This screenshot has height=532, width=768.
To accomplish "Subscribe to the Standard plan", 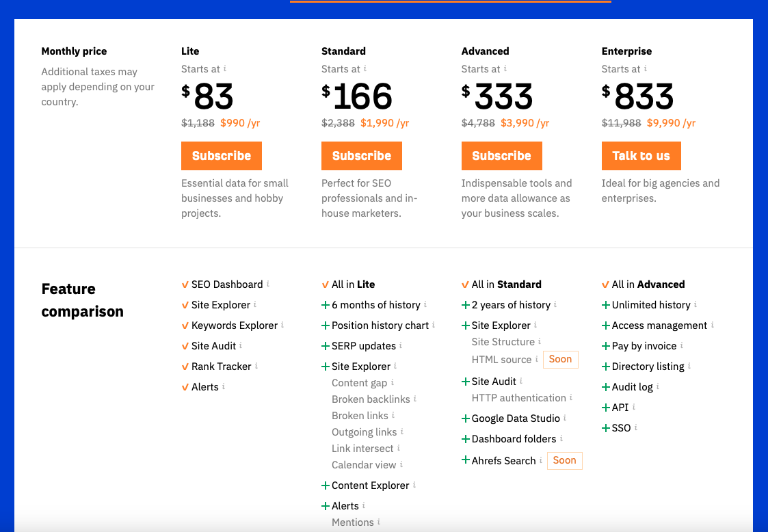I will [x=362, y=156].
